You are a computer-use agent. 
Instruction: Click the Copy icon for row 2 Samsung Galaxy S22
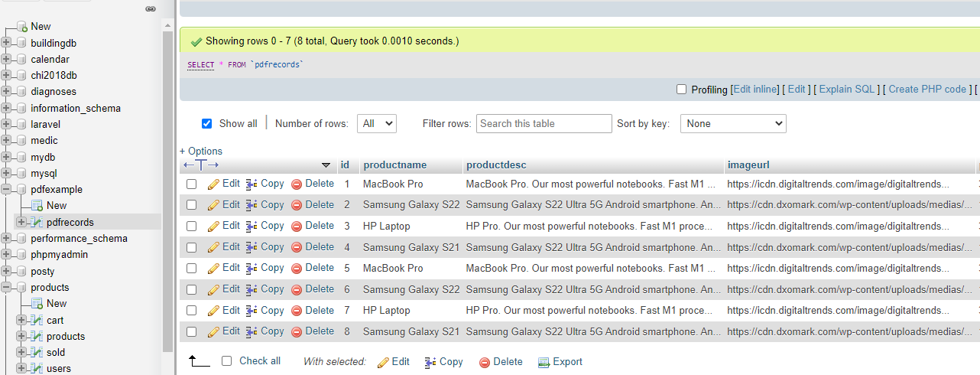click(x=251, y=205)
